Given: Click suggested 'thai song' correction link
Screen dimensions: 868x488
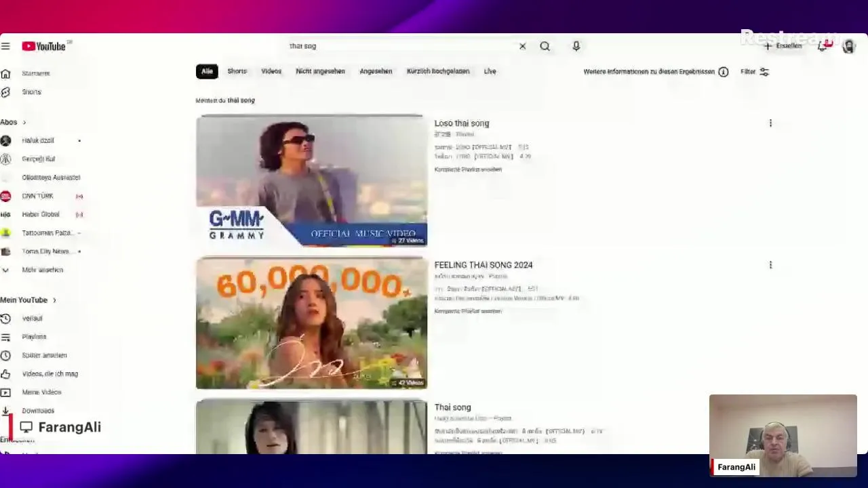Looking at the screenshot, I should [x=241, y=100].
